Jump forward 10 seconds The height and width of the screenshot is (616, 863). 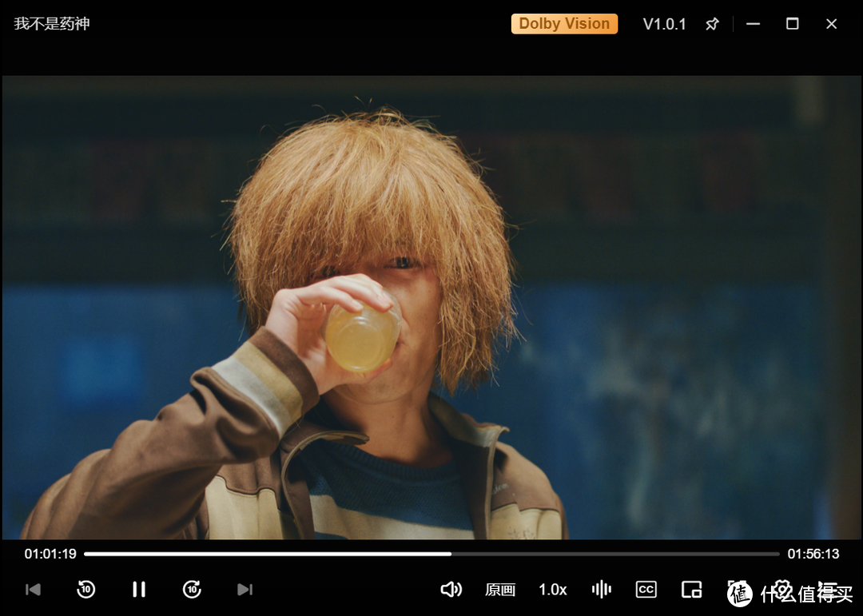click(192, 590)
